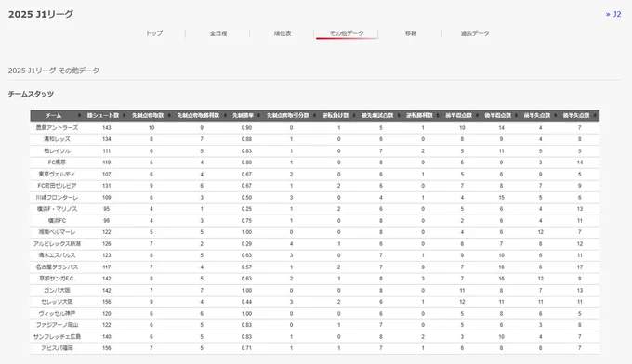632x364 pixels.
Task: Select ファジアーノ岡山 team name
Action: click(x=57, y=325)
